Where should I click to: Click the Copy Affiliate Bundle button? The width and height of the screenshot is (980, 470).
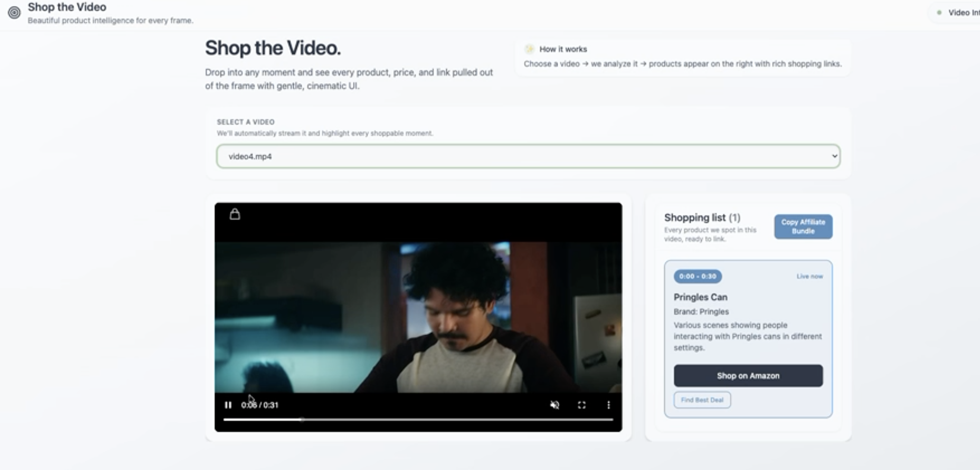point(803,227)
